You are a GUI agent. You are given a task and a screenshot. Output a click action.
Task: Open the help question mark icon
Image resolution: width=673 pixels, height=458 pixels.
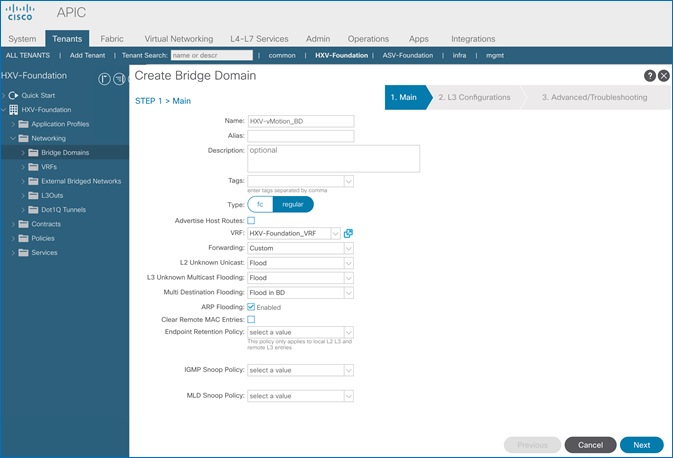tap(650, 76)
